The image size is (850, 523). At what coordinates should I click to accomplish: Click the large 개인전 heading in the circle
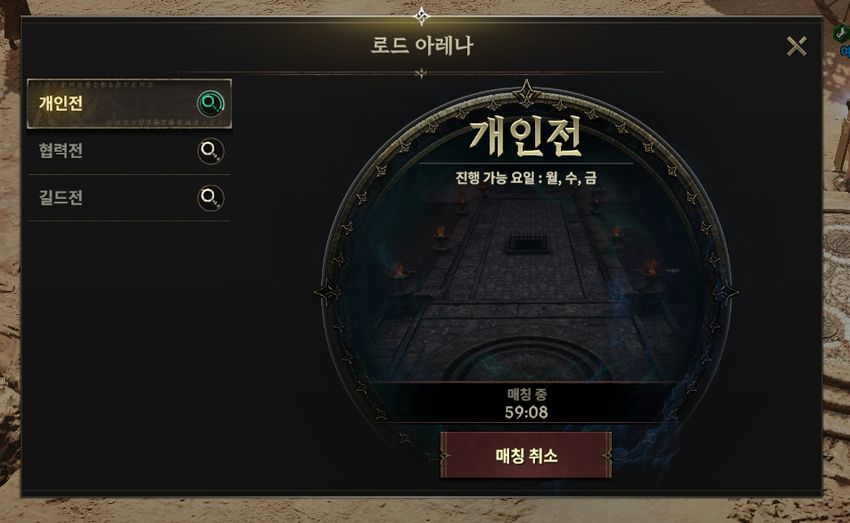526,138
